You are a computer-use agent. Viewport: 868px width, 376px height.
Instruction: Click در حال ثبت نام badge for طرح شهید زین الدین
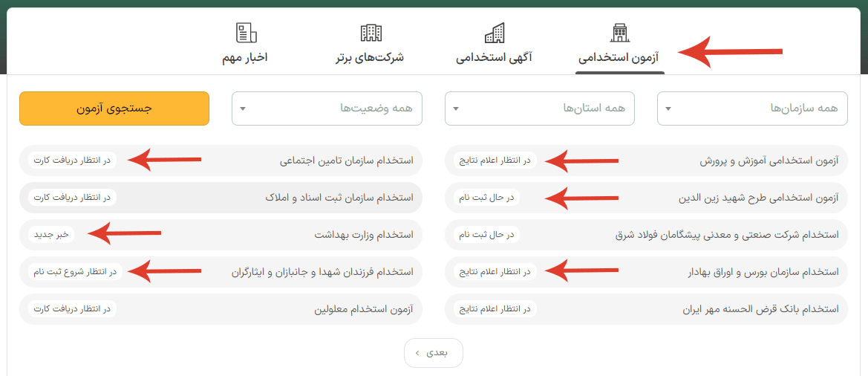pyautogui.click(x=486, y=198)
